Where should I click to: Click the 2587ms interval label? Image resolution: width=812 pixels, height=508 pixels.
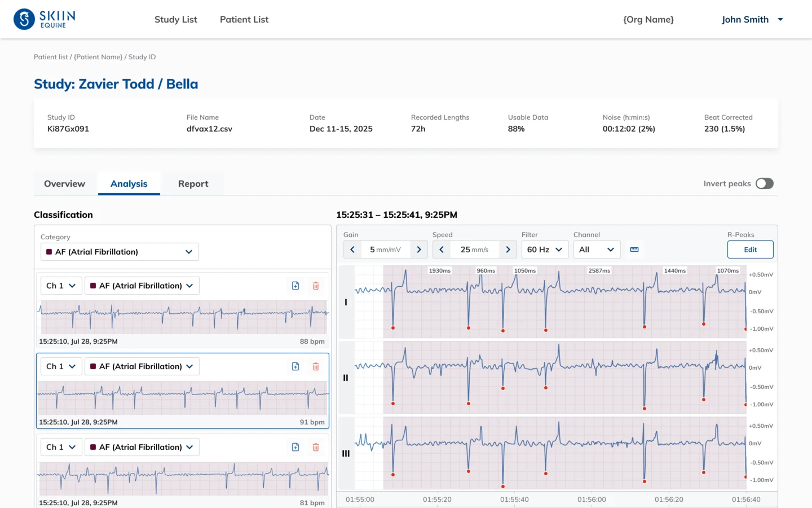coord(599,271)
